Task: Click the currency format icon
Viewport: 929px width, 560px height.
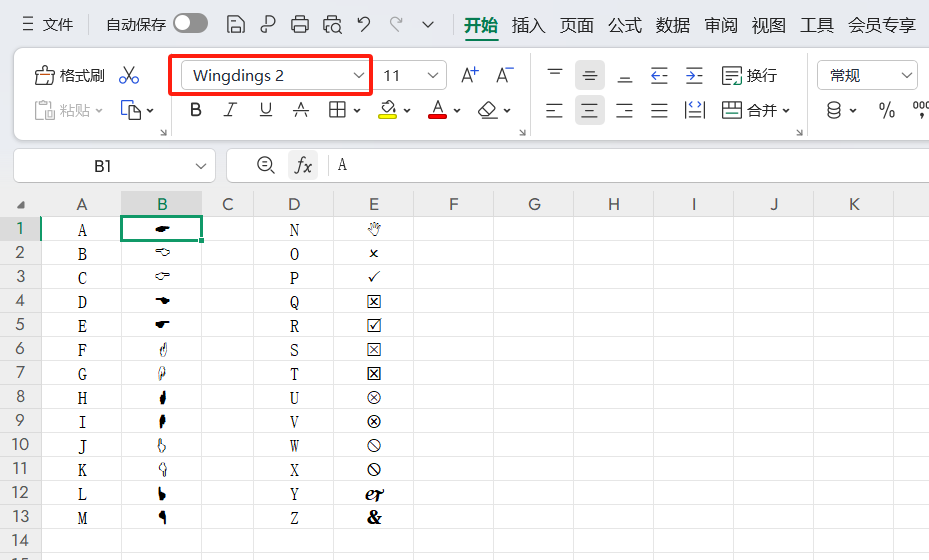Action: tap(834, 110)
